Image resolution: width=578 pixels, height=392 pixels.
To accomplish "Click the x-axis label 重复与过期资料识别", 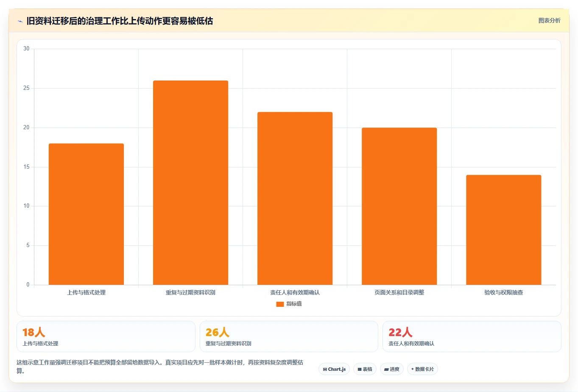I will pyautogui.click(x=190, y=292).
